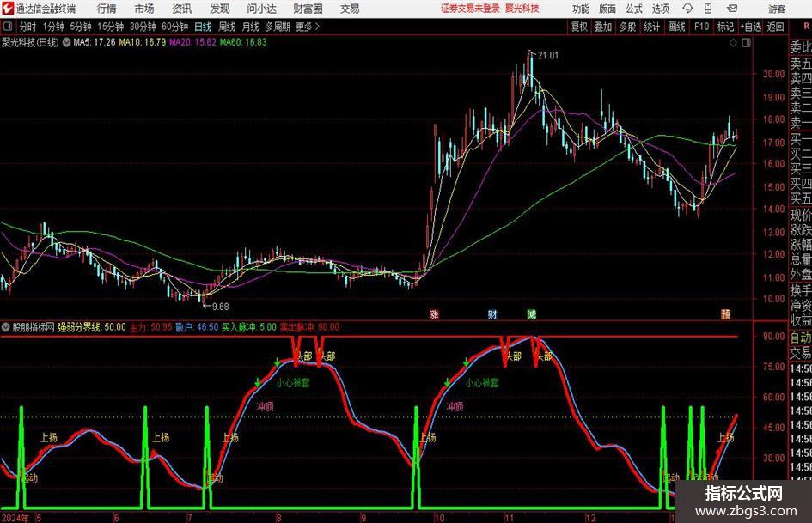This screenshot has height=523, width=812.
Task: Click the 聚光科技 stock name in title bar
Action: [x=522, y=9]
